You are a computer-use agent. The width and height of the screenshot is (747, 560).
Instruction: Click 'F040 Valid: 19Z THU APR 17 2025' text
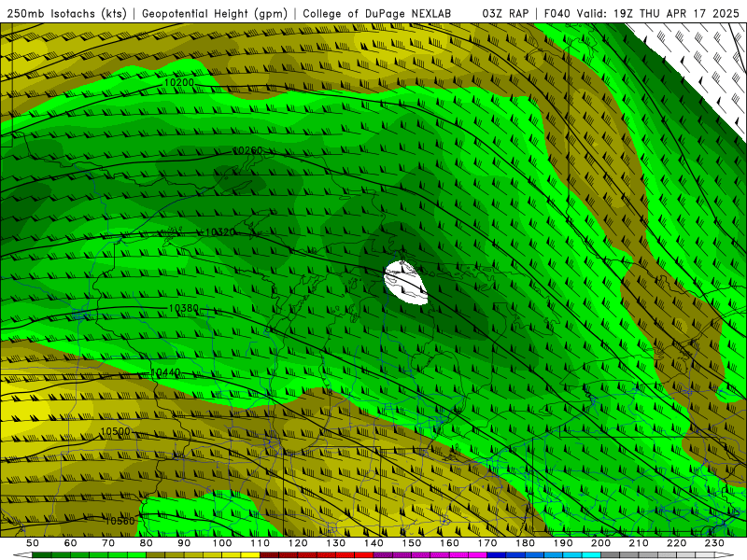(x=641, y=14)
